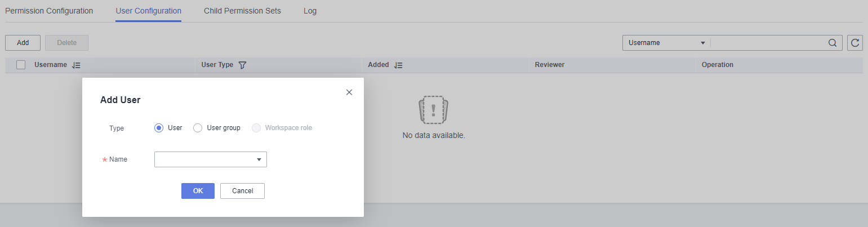This screenshot has width=868, height=227.
Task: Open the User Type filter icon
Action: 242,65
